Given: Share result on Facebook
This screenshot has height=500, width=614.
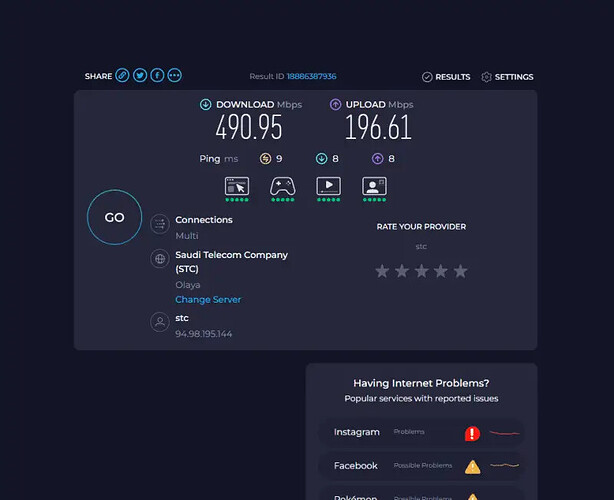Looking at the screenshot, I should pyautogui.click(x=157, y=76).
